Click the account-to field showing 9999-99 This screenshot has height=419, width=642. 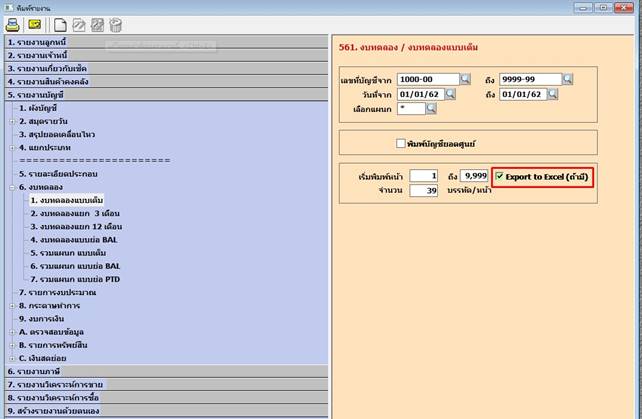[531, 79]
